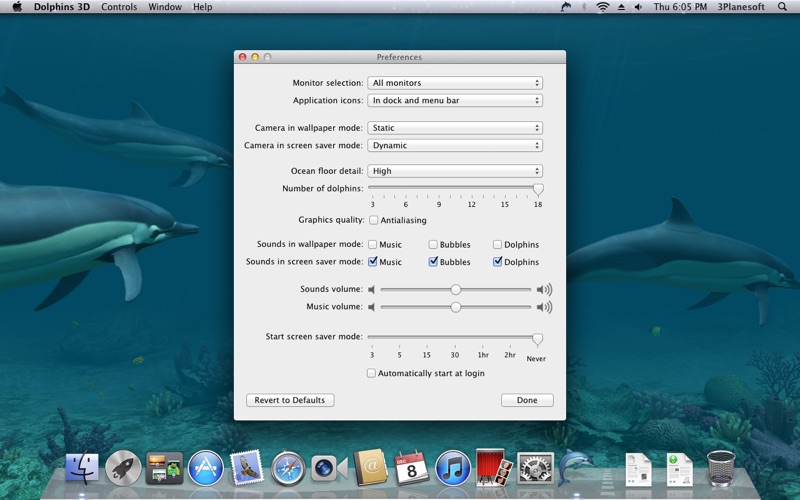Screen dimensions: 800x500
Task: Open the App Store dock icon
Action: pyautogui.click(x=206, y=468)
